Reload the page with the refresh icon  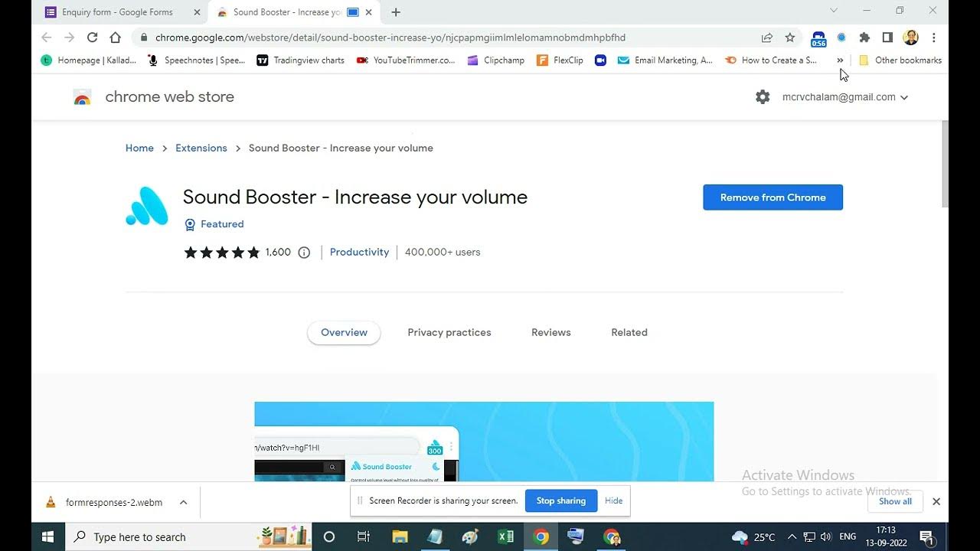coord(92,37)
